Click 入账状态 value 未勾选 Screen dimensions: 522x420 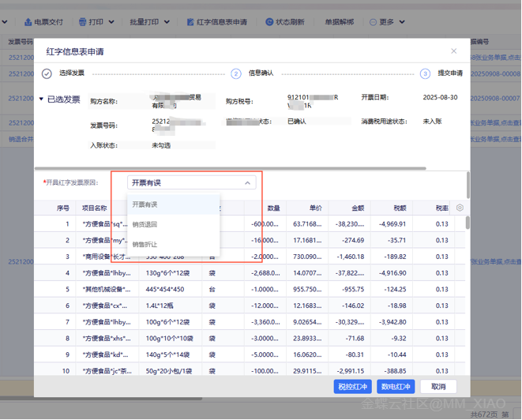[161, 145]
